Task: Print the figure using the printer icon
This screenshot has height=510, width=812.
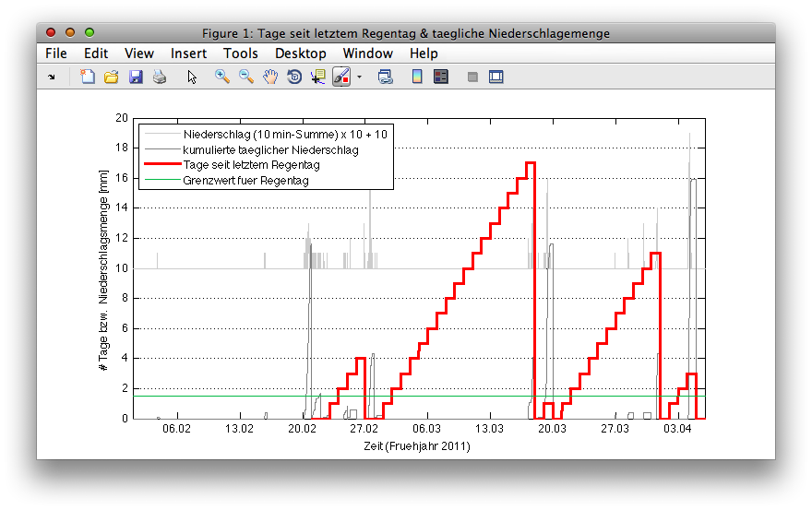Action: 160,77
